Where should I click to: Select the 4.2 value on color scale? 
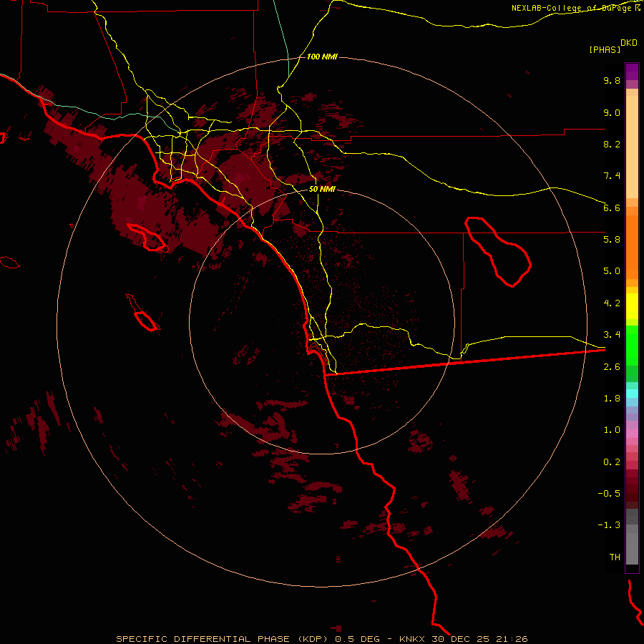click(612, 303)
